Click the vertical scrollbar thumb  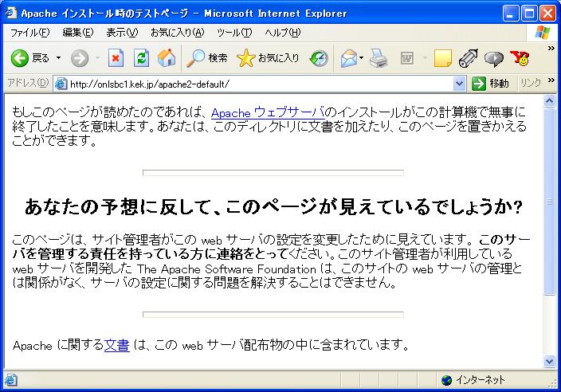(550, 201)
